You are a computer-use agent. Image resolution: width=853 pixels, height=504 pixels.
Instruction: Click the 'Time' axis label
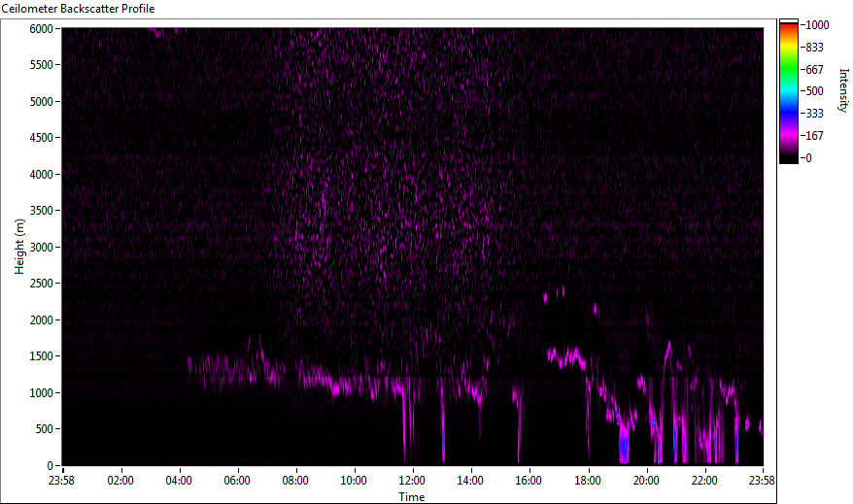pos(412,496)
